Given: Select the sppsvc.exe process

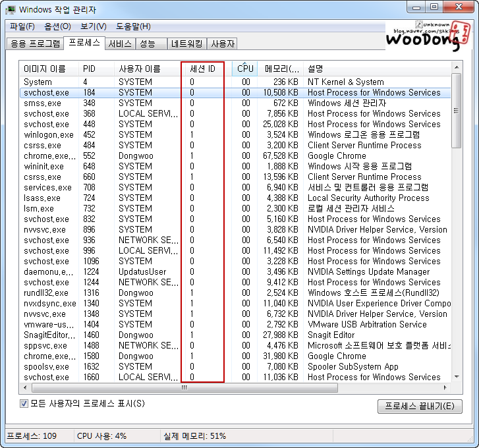Looking at the screenshot, I should tap(235, 345).
